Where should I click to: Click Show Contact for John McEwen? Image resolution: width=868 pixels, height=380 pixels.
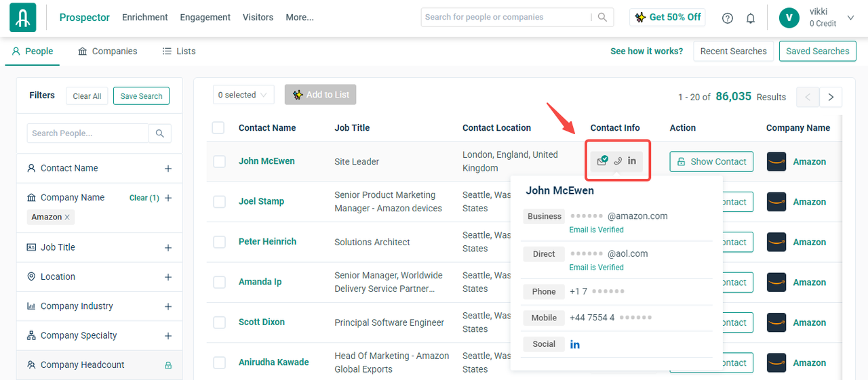pos(711,162)
